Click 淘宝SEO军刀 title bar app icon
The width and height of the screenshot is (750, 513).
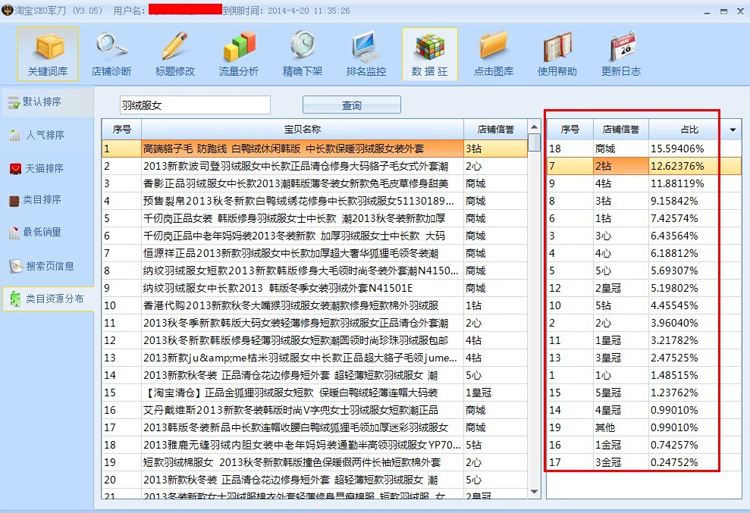(x=7, y=10)
